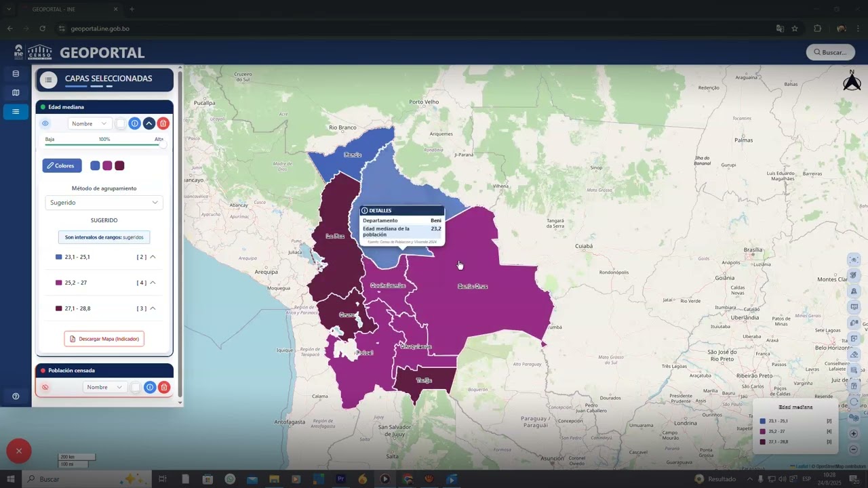
Task: Click the Tarija department label on map
Action: click(x=424, y=380)
